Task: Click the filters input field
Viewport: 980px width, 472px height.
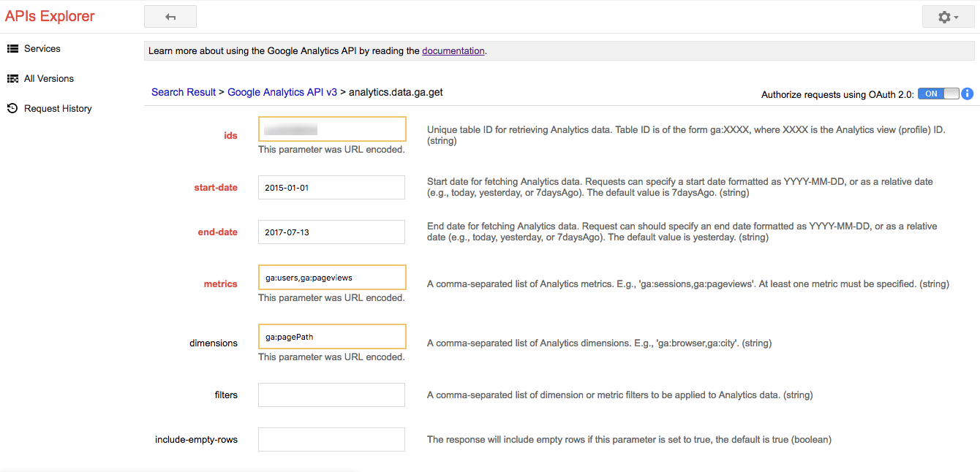Action: [x=331, y=395]
